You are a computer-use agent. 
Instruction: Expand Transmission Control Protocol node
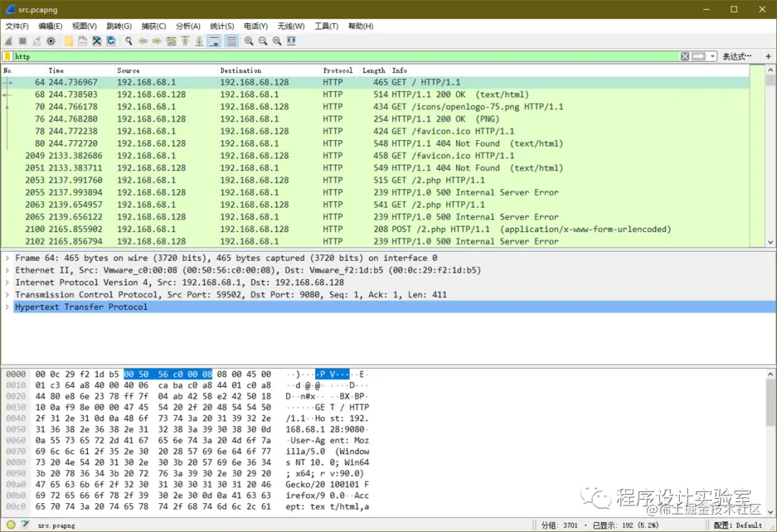click(7, 295)
